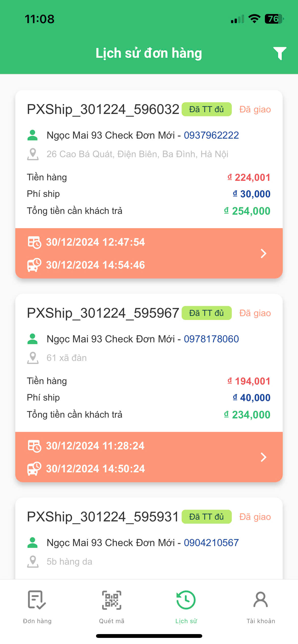Open the order filter funnel icon
Image resolution: width=298 pixels, height=644 pixels.
click(x=280, y=53)
